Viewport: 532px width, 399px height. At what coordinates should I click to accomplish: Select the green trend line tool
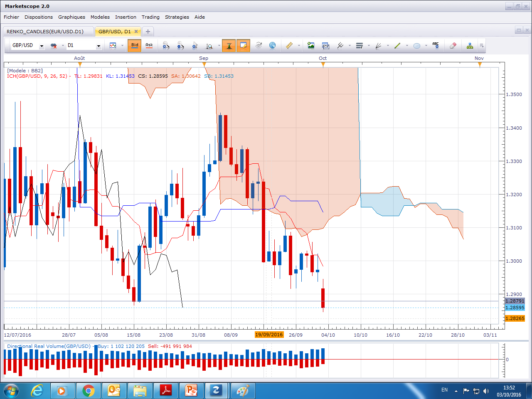point(397,46)
